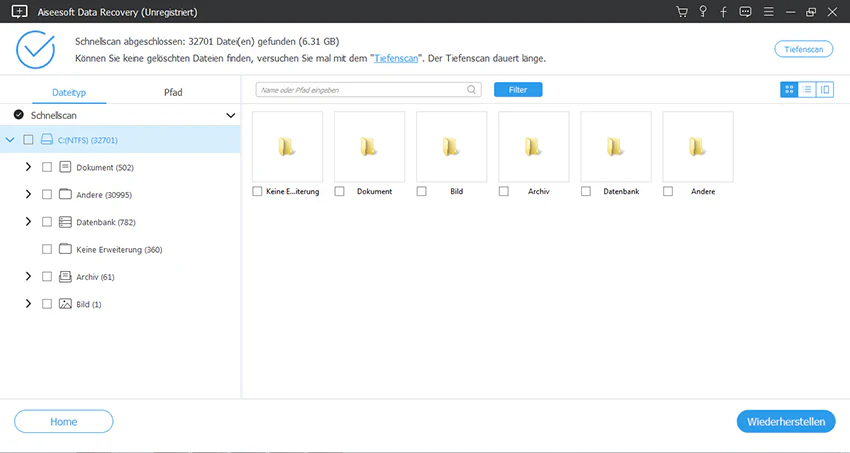Minimize the Data Recovery window

tap(791, 12)
